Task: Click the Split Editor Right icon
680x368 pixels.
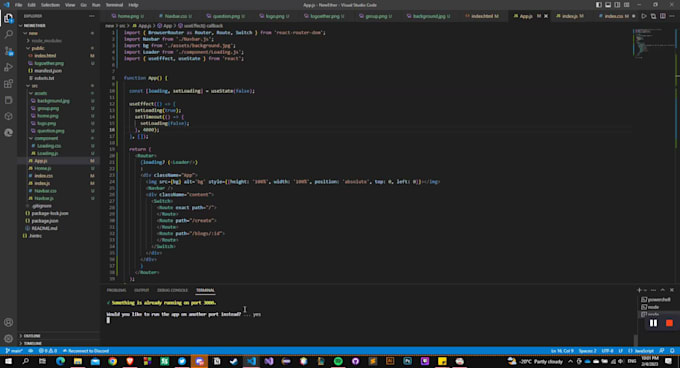Action: pyautogui.click(x=663, y=16)
